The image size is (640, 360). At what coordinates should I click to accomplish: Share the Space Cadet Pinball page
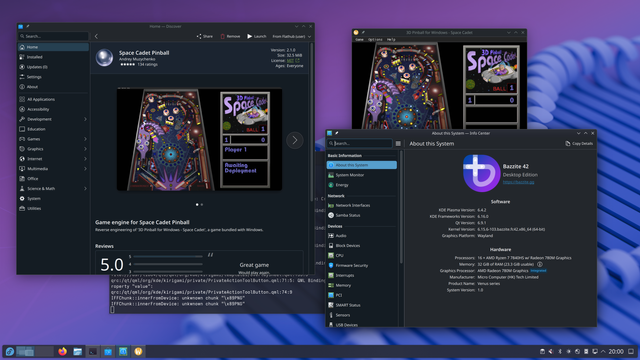click(x=204, y=36)
